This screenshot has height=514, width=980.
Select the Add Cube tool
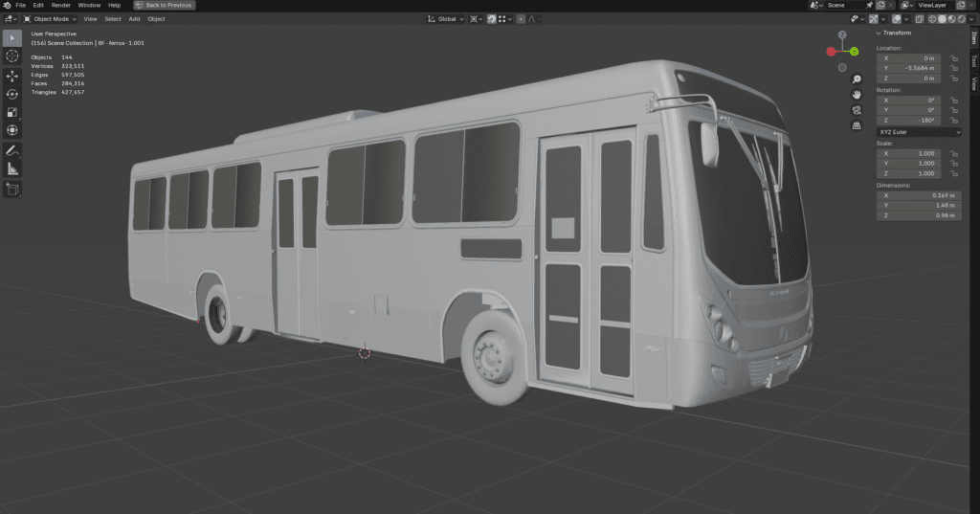[12, 189]
